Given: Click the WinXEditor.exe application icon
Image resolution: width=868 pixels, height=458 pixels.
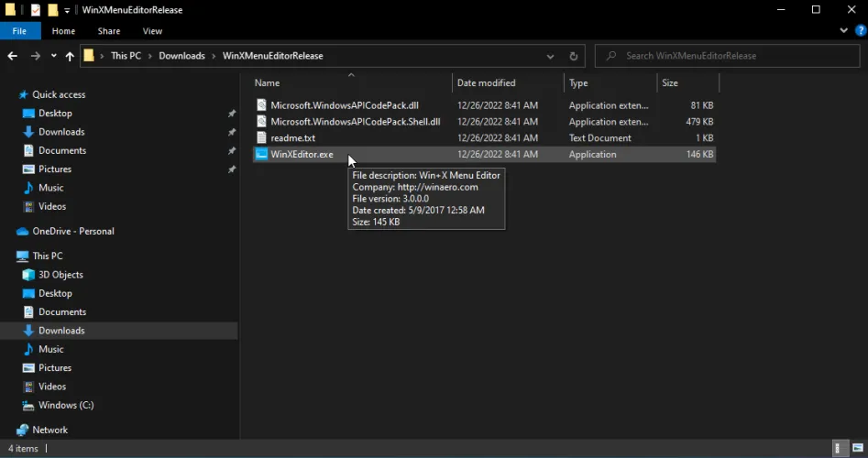Looking at the screenshot, I should click(261, 155).
